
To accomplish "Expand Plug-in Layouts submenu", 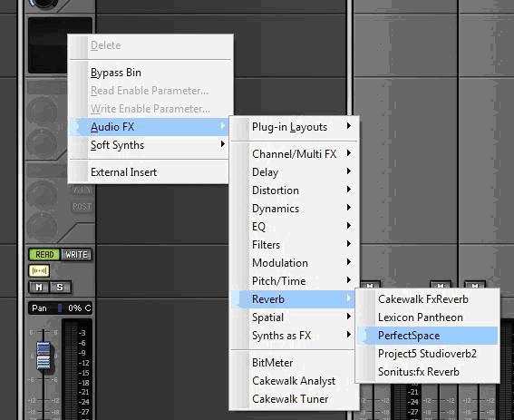I will tap(294, 127).
